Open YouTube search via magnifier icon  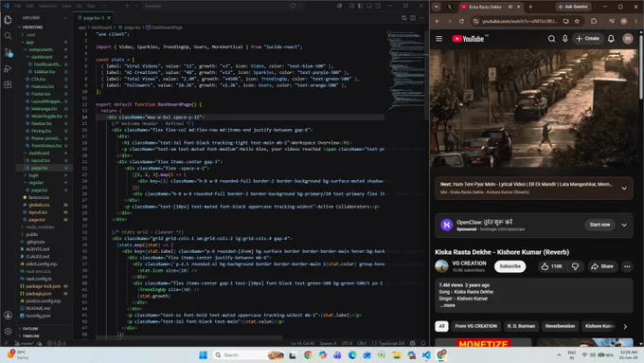551,39
